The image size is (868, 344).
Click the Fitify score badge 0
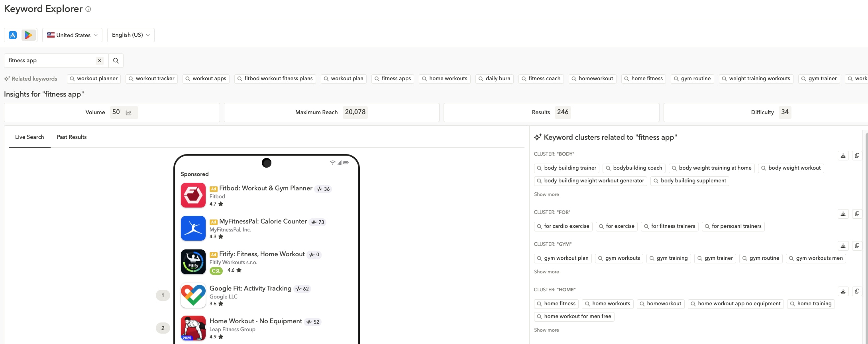pos(314,255)
